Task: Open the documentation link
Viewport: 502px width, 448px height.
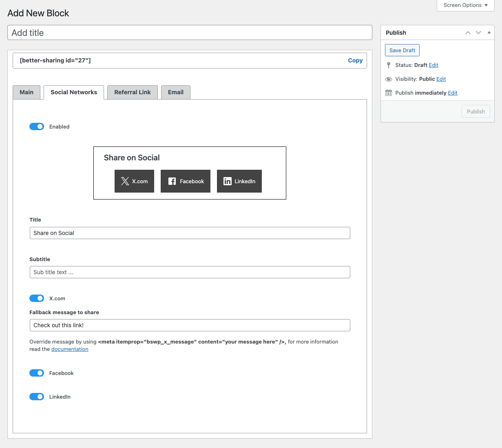Action: (x=70, y=349)
